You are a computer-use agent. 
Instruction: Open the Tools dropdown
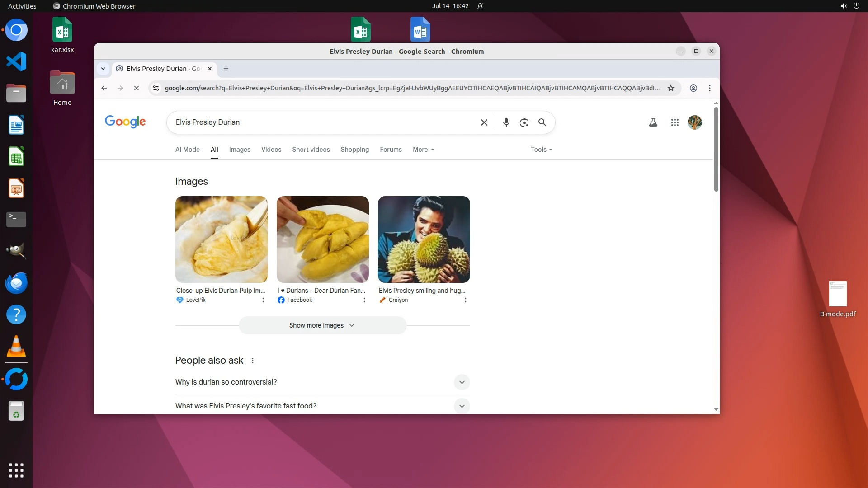click(541, 150)
